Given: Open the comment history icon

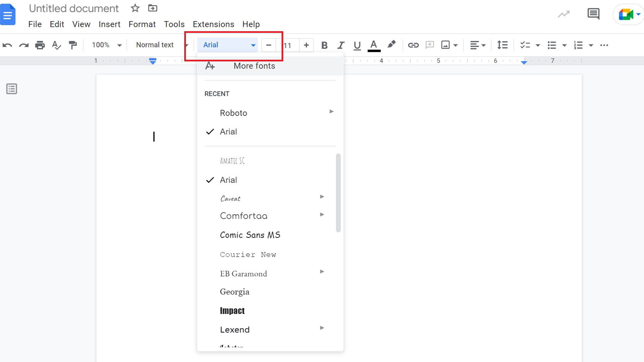Looking at the screenshot, I should 593,14.
